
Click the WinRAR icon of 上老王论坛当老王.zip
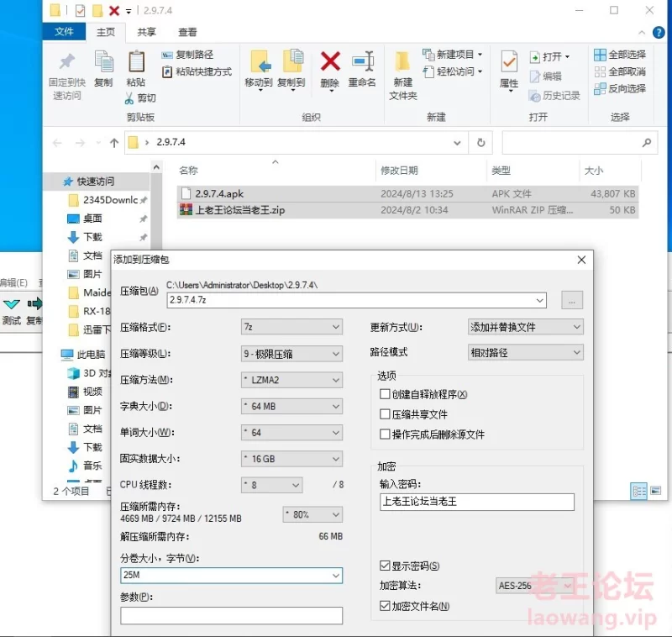pyautogui.click(x=186, y=209)
